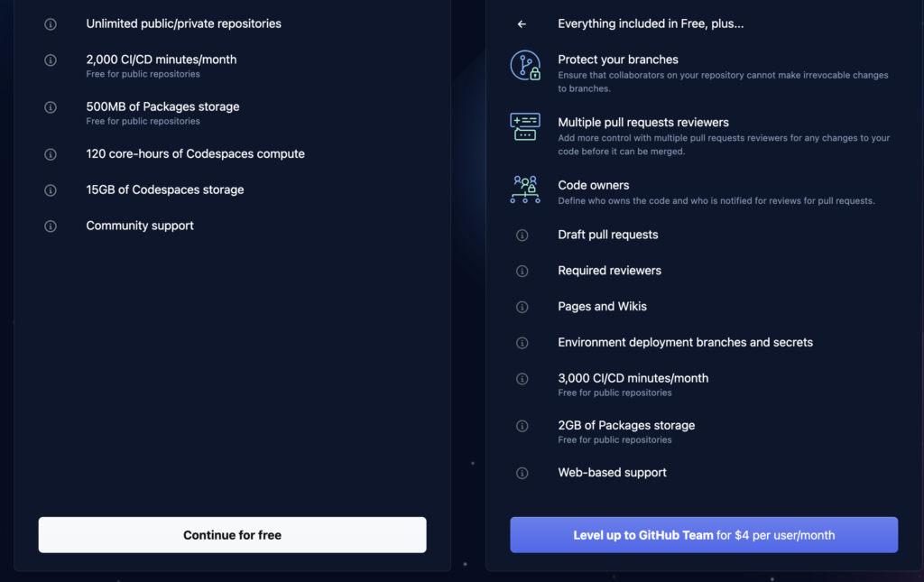Open info for Environment deployment branches and secrets

click(522, 343)
